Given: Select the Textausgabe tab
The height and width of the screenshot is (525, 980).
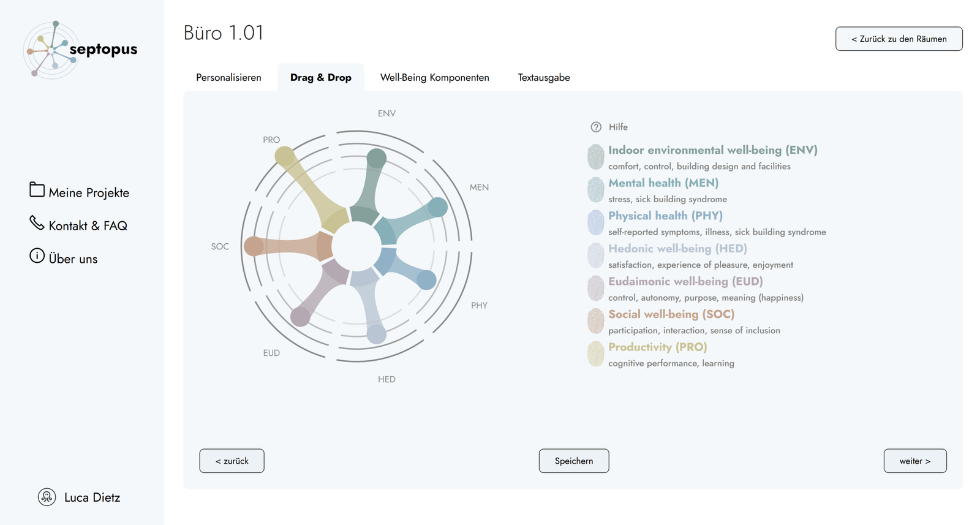Looking at the screenshot, I should tap(544, 78).
